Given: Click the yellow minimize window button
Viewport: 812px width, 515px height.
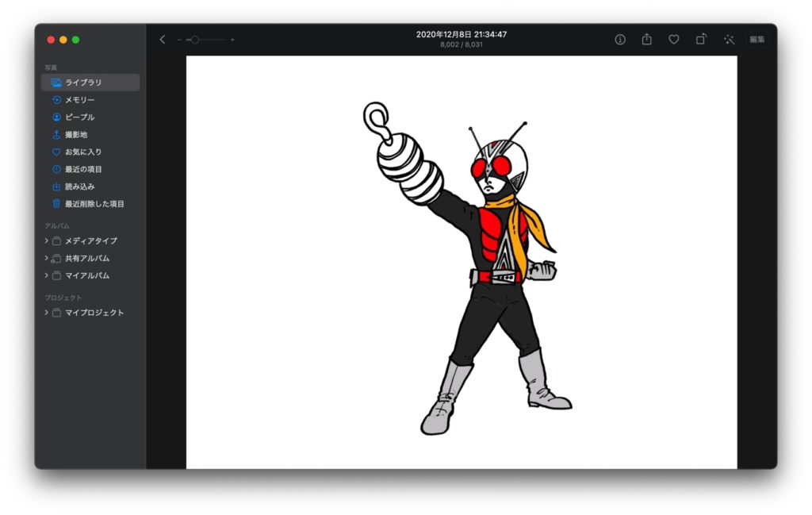Looking at the screenshot, I should click(63, 40).
